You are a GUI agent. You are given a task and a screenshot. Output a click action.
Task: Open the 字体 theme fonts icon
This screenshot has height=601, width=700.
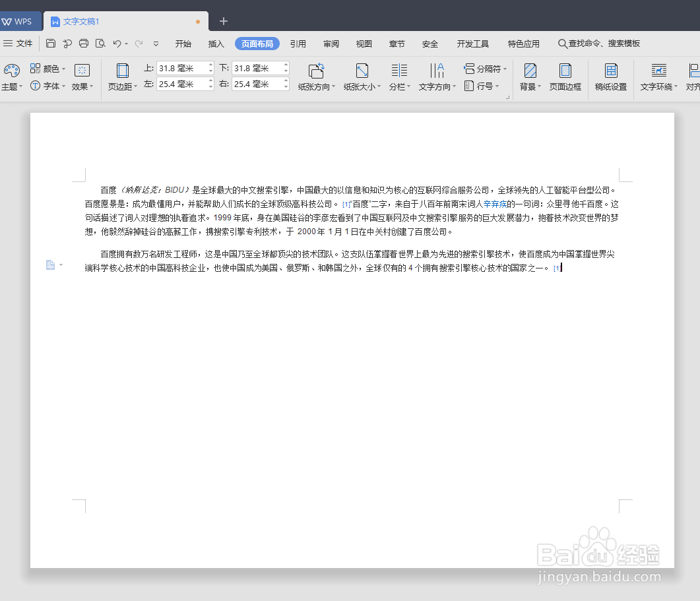(35, 85)
